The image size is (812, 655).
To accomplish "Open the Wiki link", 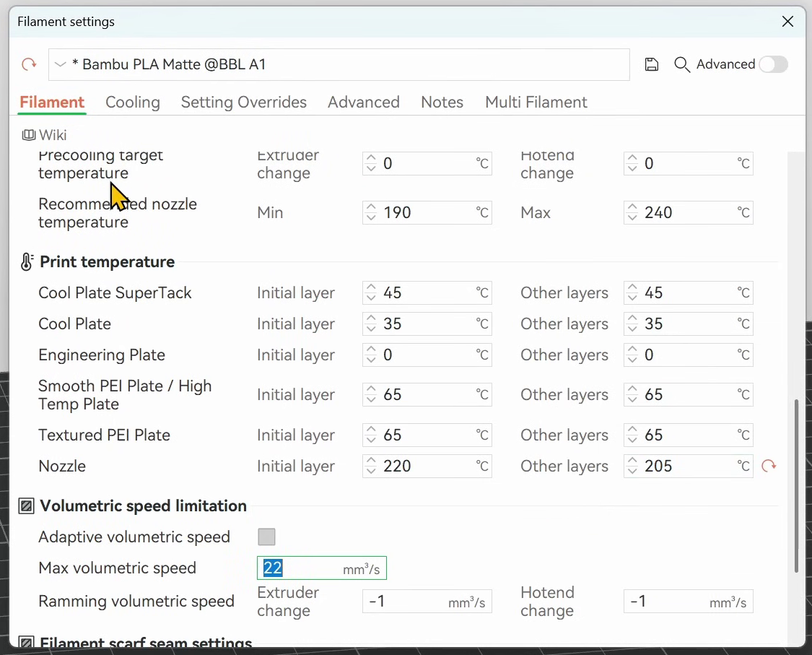I will point(52,135).
